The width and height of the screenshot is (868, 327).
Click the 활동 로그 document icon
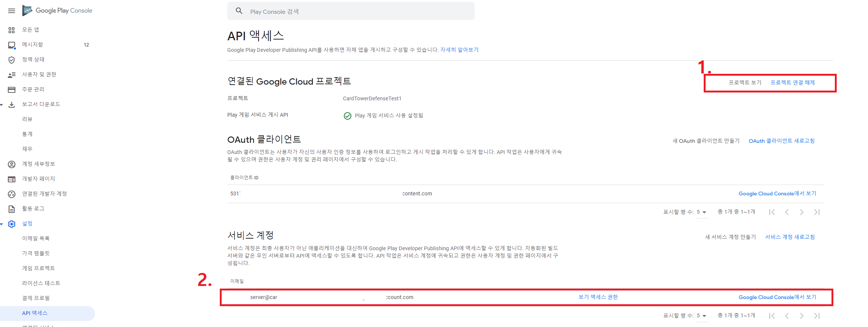(12, 209)
